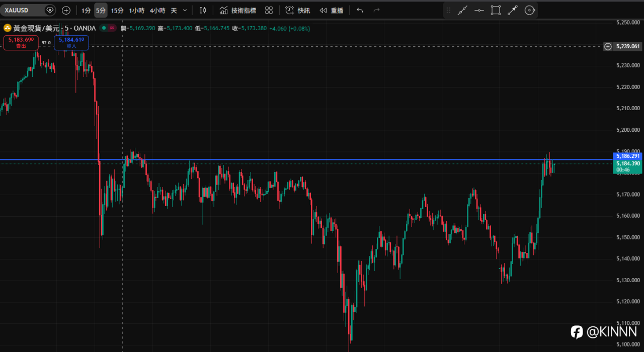Viewport: 644px width, 352px height.
Task: Click the 收=5,173.380 close value
Action: coord(250,29)
